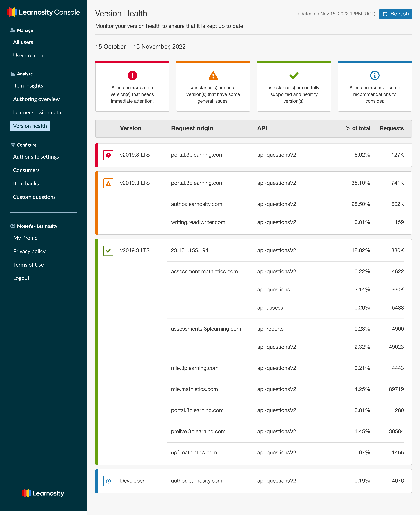
Task: Click the recommendations to consider card
Action: coord(375,86)
